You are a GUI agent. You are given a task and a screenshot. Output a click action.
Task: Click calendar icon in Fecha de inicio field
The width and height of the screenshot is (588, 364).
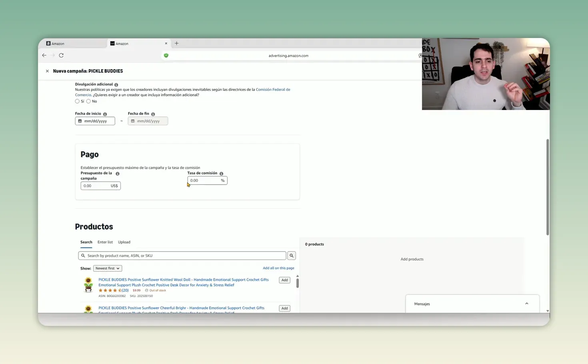pyautogui.click(x=80, y=121)
